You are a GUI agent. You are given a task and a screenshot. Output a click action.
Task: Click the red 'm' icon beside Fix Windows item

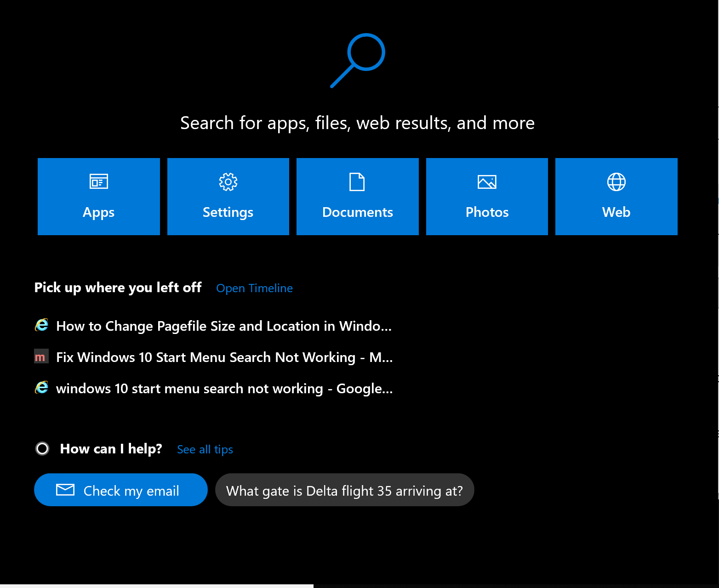41,356
